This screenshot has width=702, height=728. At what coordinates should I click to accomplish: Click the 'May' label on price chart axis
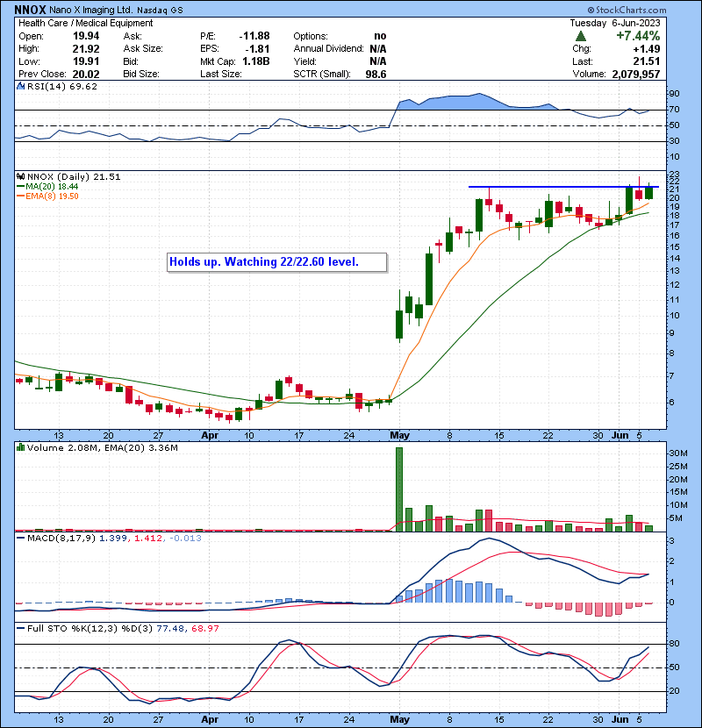[x=399, y=436]
